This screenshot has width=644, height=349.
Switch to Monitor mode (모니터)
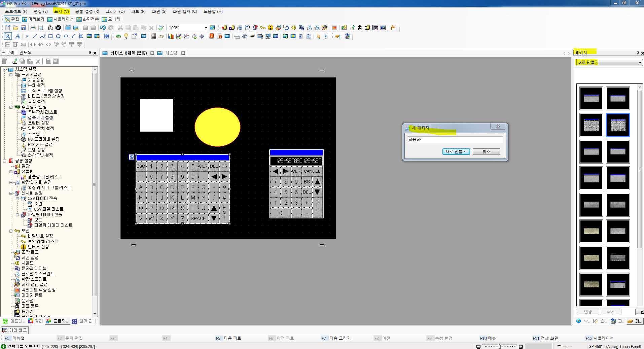pos(111,19)
